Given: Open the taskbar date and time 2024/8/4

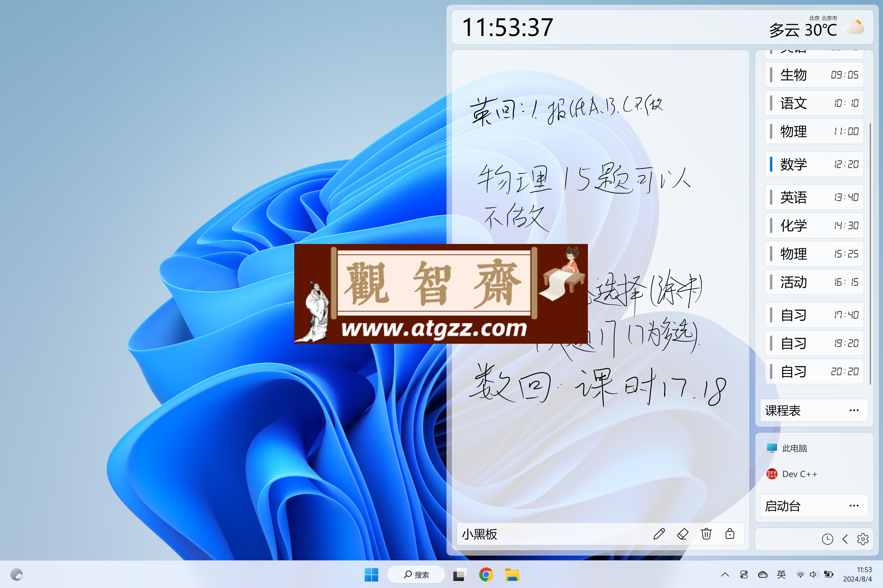Looking at the screenshot, I should pos(857,574).
